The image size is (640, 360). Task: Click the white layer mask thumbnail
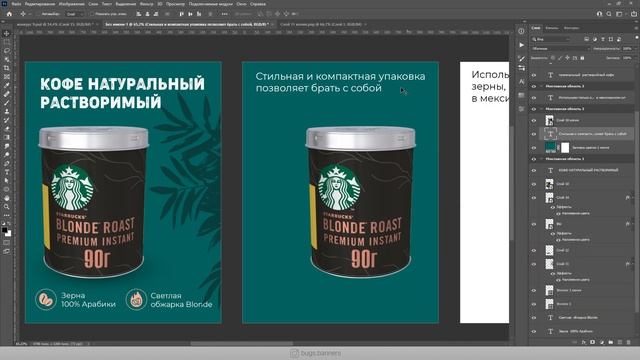pos(565,147)
